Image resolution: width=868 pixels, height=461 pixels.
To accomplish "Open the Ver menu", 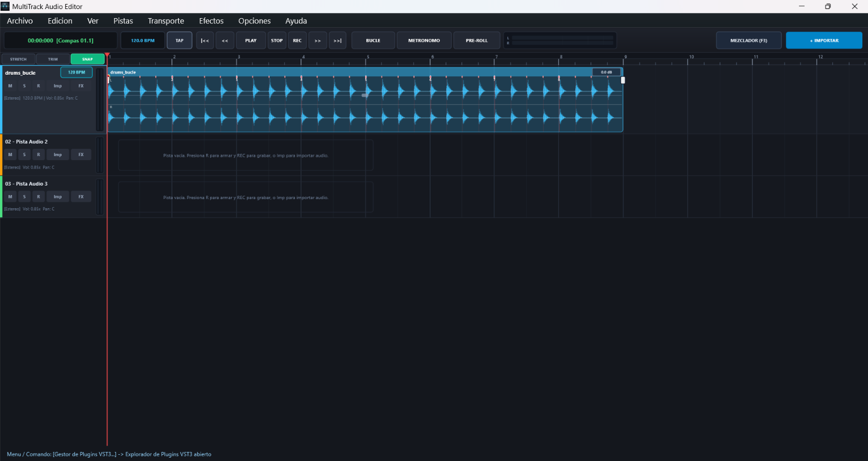I will coord(93,21).
